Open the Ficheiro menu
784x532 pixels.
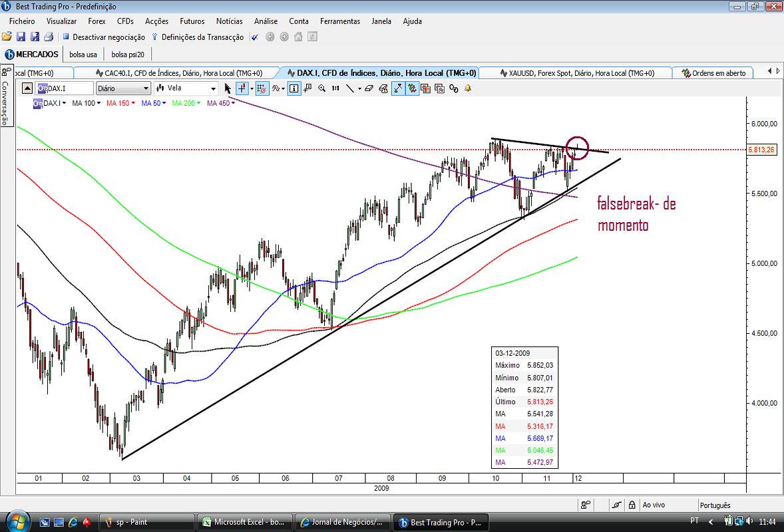[22, 21]
